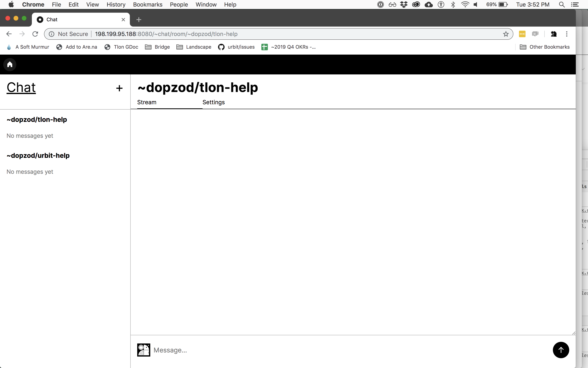Go to the Landscape home icon
Image resolution: width=588 pixels, height=368 pixels.
coord(10,64)
